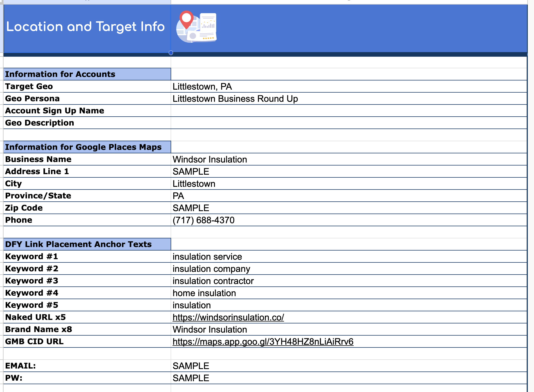Click the Zip Code SAMPLE value cell
The height and width of the screenshot is (392, 534).
191,208
